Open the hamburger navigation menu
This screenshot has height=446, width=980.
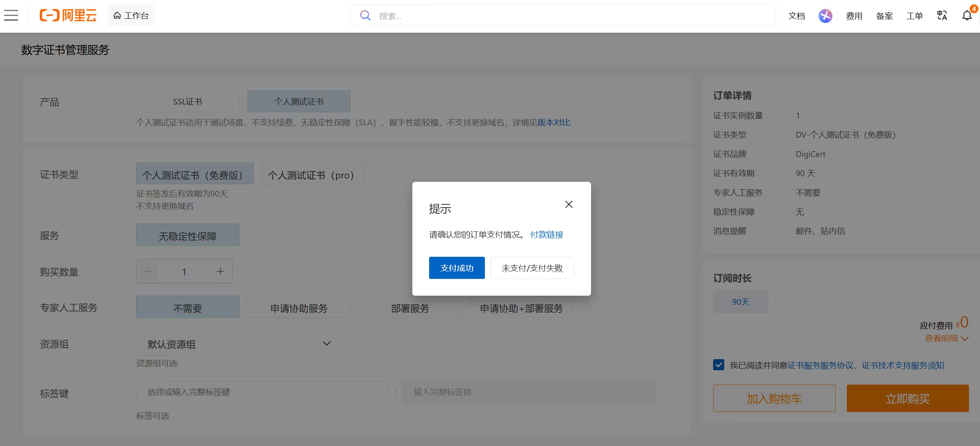tap(11, 16)
